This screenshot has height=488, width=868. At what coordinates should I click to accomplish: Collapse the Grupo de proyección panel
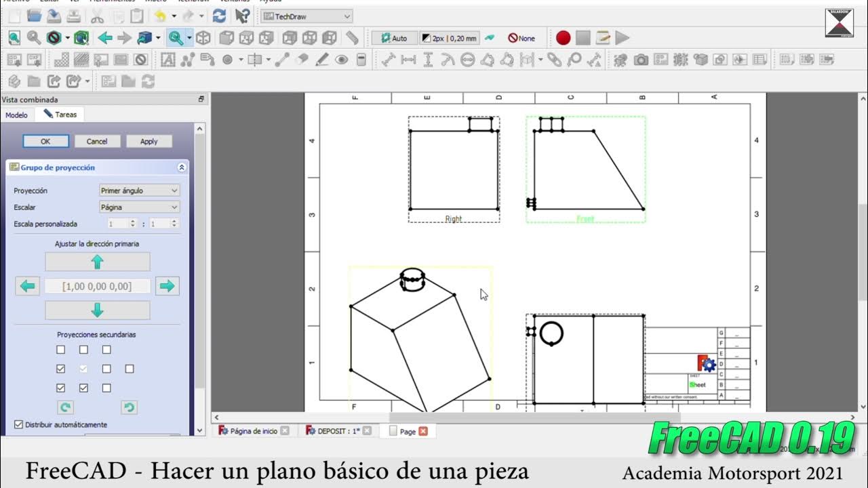click(182, 167)
